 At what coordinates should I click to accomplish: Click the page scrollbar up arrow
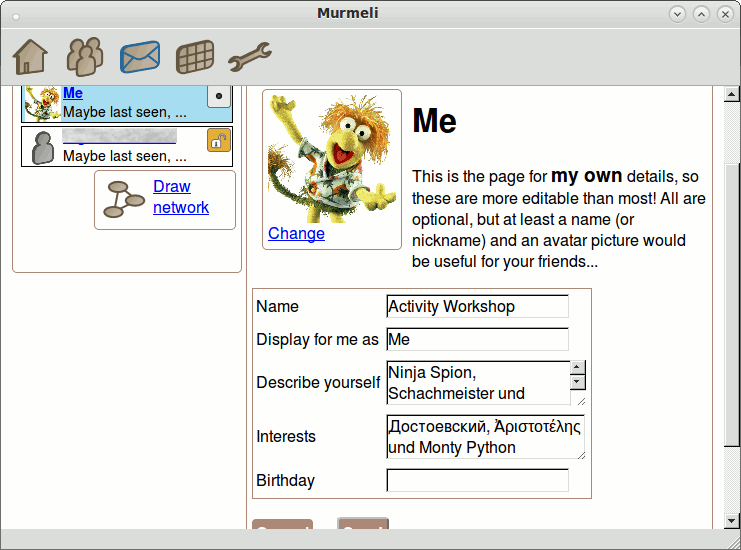coord(732,95)
